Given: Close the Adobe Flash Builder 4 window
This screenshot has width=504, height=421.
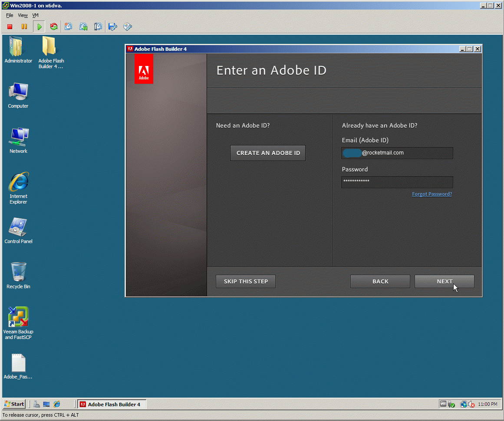Looking at the screenshot, I should tap(478, 49).
